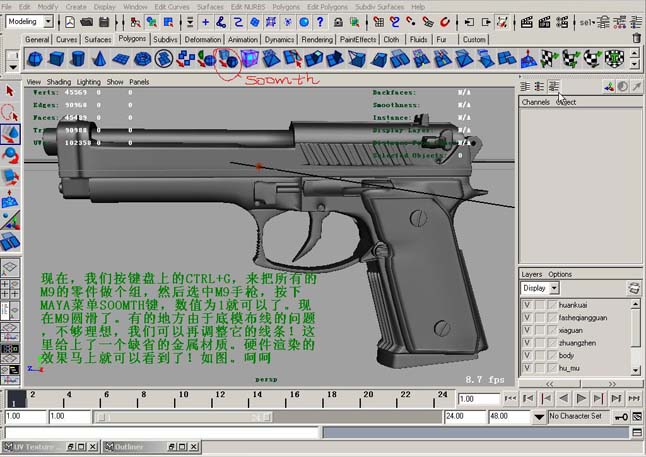Select the polygon sphere shelf icon
Viewport: 646px width, 457px height.
[35, 59]
